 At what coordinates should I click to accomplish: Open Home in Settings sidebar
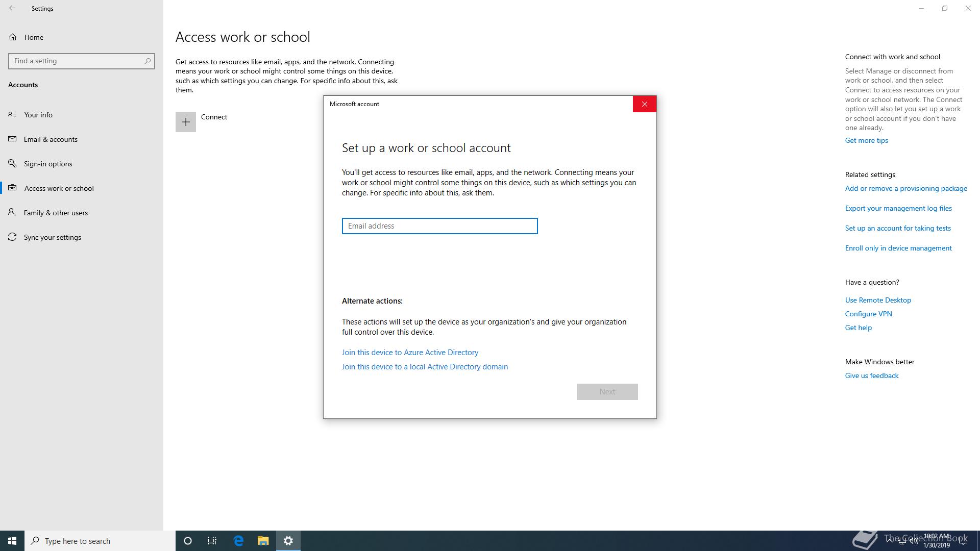coord(82,37)
